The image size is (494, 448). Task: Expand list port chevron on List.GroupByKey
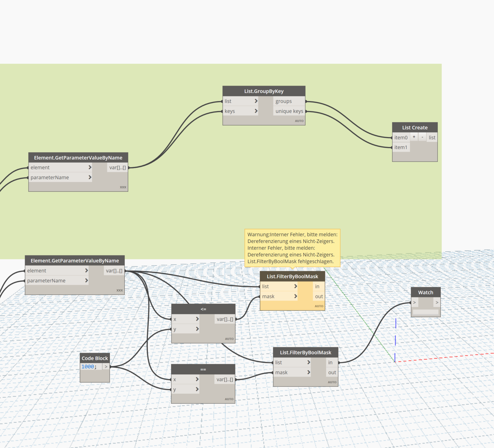(x=256, y=101)
